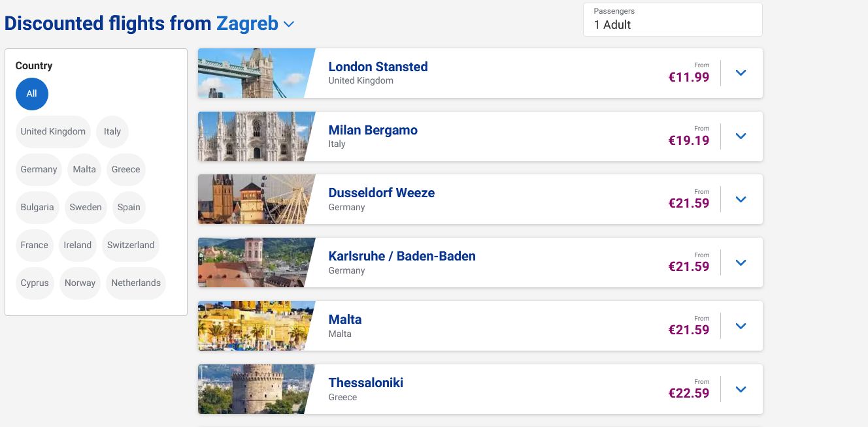Open the Zagreb departure city dropdown

(x=288, y=24)
